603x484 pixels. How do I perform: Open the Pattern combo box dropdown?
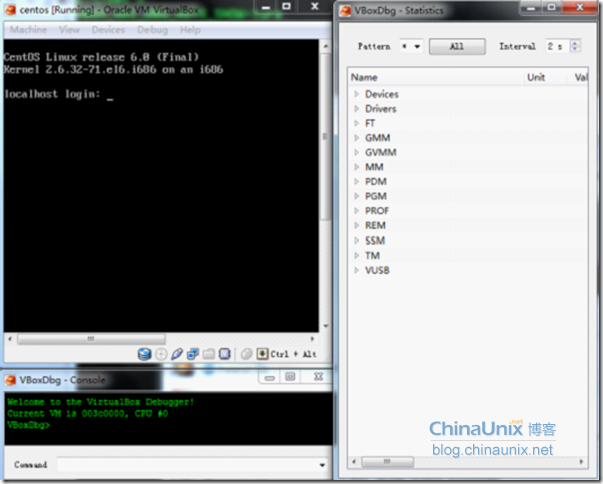pyautogui.click(x=417, y=47)
